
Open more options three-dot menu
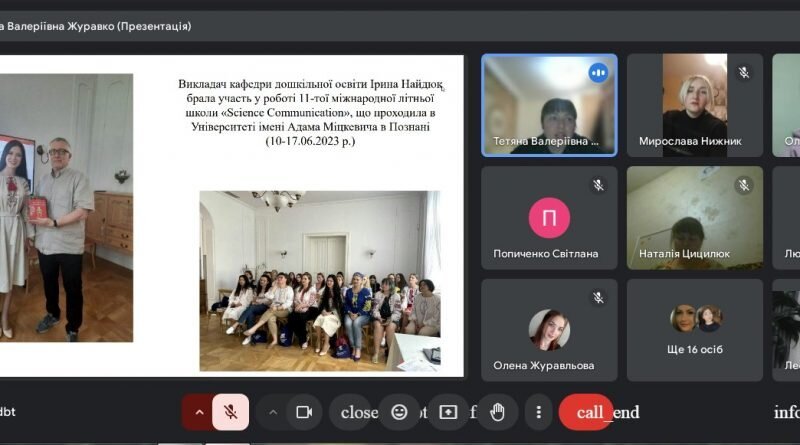[x=538, y=412]
